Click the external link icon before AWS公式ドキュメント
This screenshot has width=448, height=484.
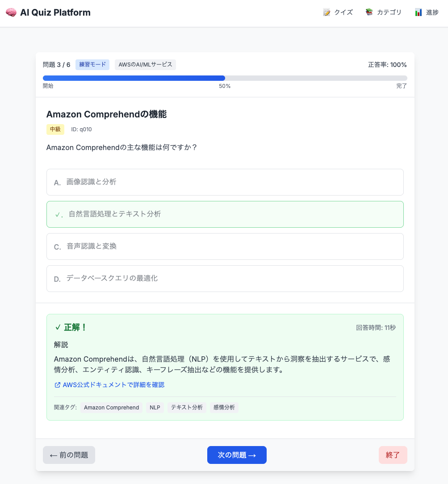click(x=57, y=385)
